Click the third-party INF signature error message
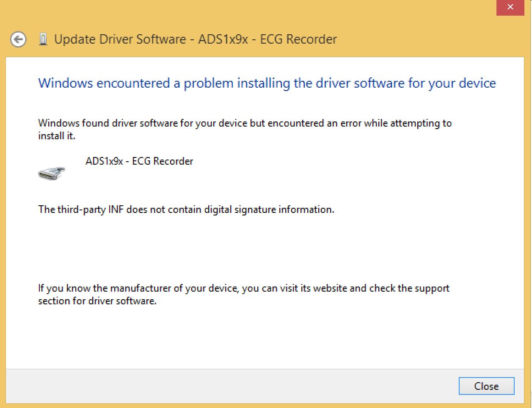 186,210
